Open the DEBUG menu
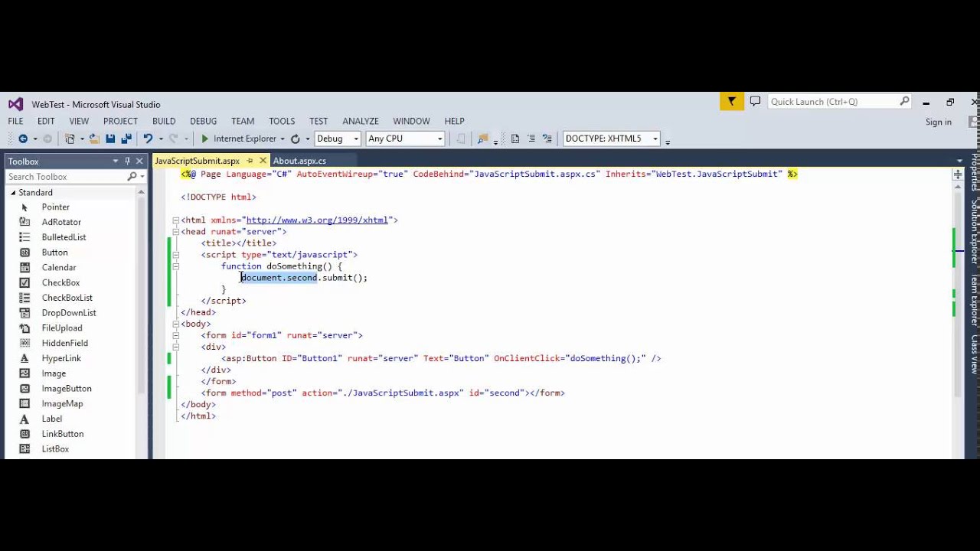The height and width of the screenshot is (551, 980). [x=204, y=121]
